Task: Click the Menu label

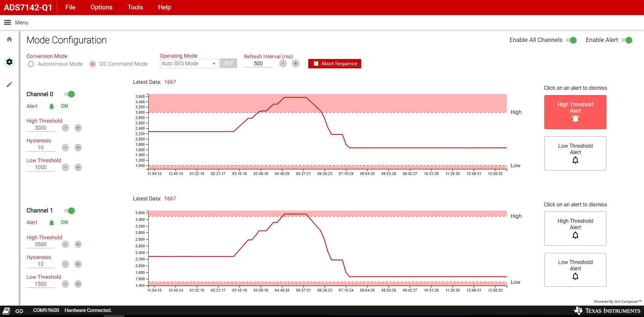Action: (x=21, y=22)
